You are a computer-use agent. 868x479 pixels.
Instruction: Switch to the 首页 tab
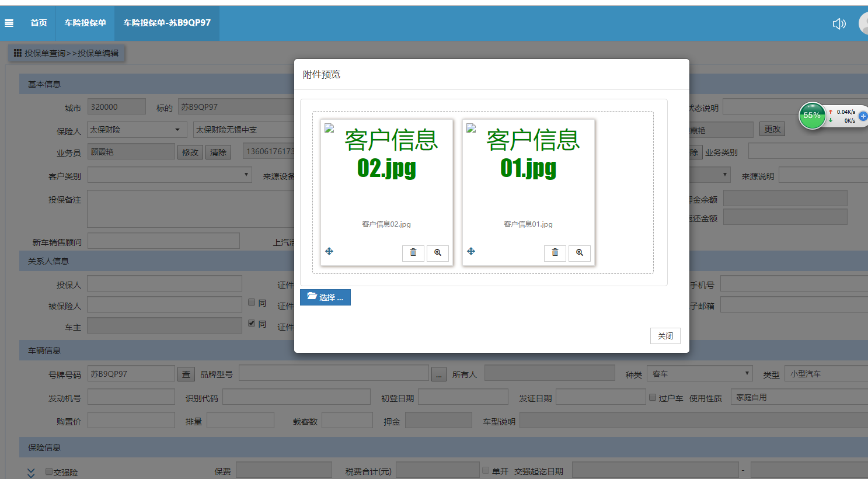[x=39, y=23]
